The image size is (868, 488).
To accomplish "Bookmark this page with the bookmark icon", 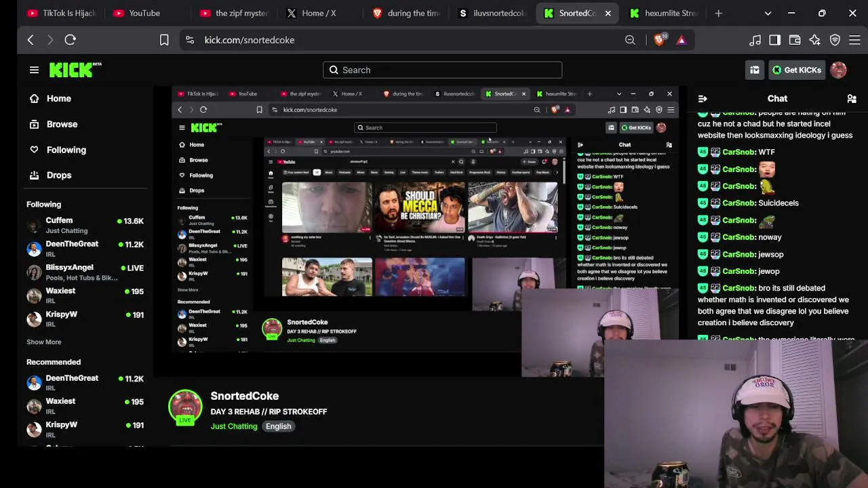I will 164,40.
